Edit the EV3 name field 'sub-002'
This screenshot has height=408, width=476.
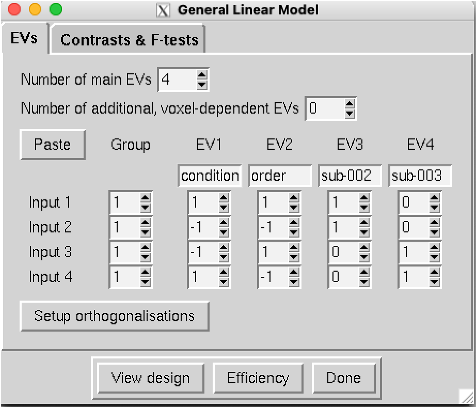pos(350,176)
